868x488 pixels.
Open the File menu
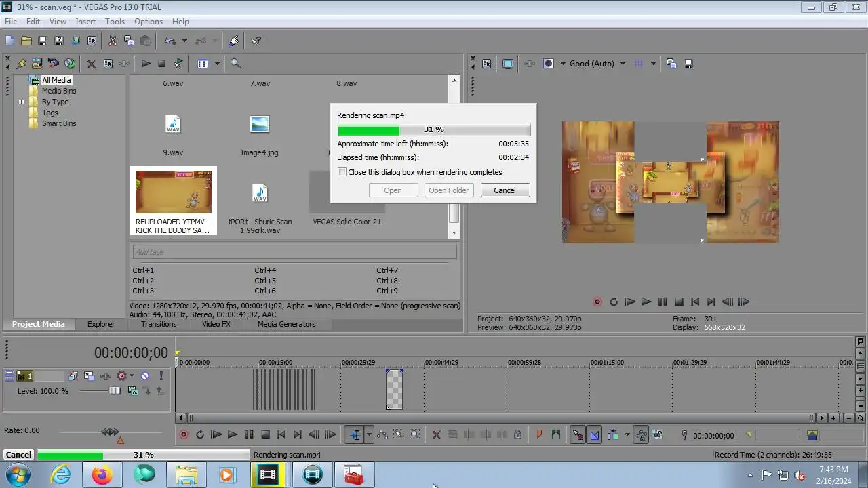click(x=11, y=22)
